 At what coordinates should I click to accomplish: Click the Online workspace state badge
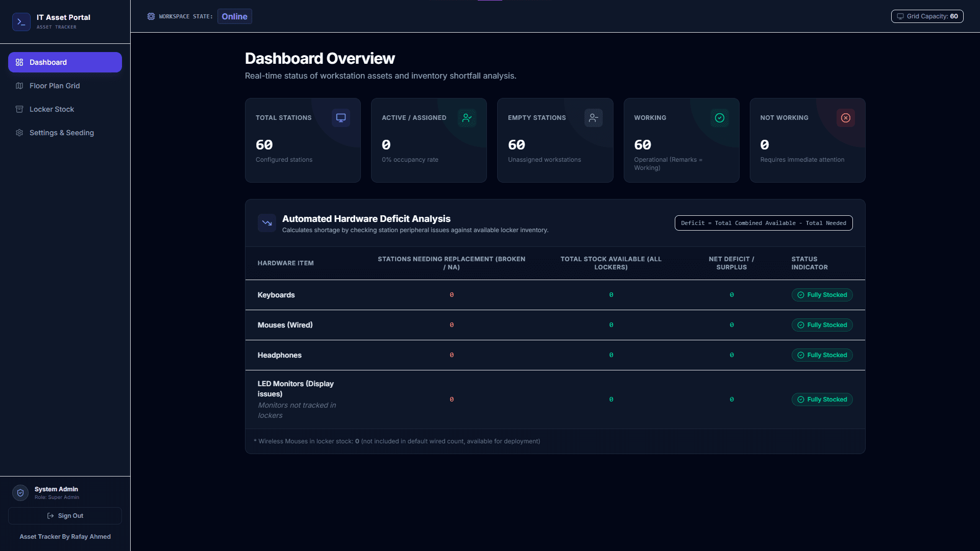pyautogui.click(x=235, y=16)
